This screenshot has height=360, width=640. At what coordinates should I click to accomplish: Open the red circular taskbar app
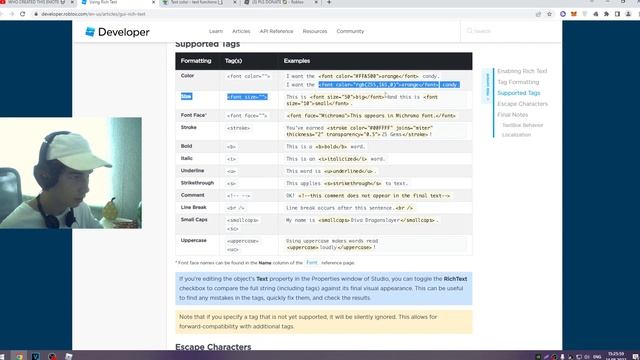52,356
